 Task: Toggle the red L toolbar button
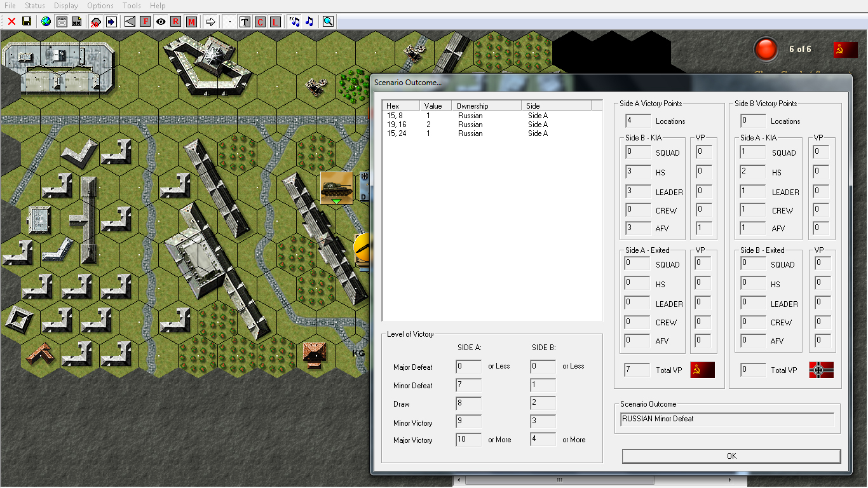275,22
